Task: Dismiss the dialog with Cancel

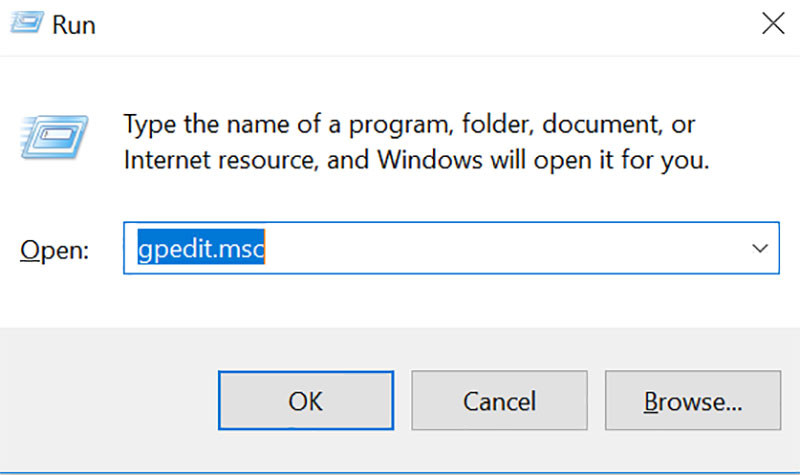Action: pos(499,401)
